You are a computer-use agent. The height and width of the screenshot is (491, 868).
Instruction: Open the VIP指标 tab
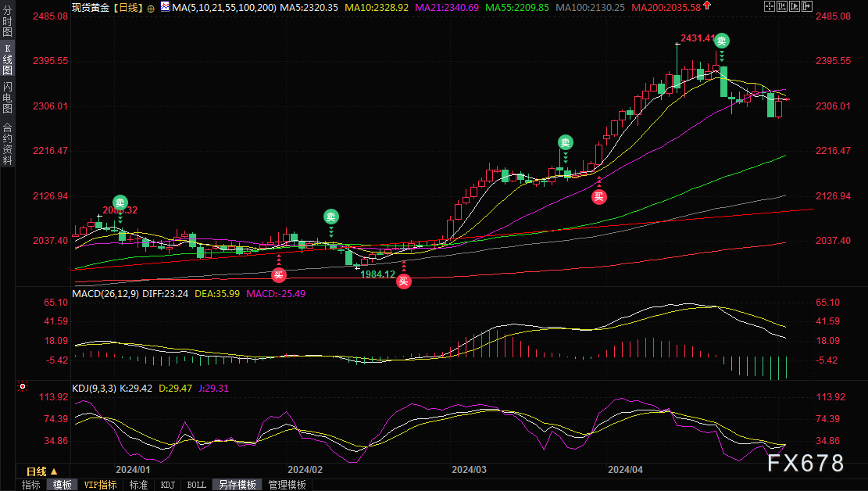100,485
